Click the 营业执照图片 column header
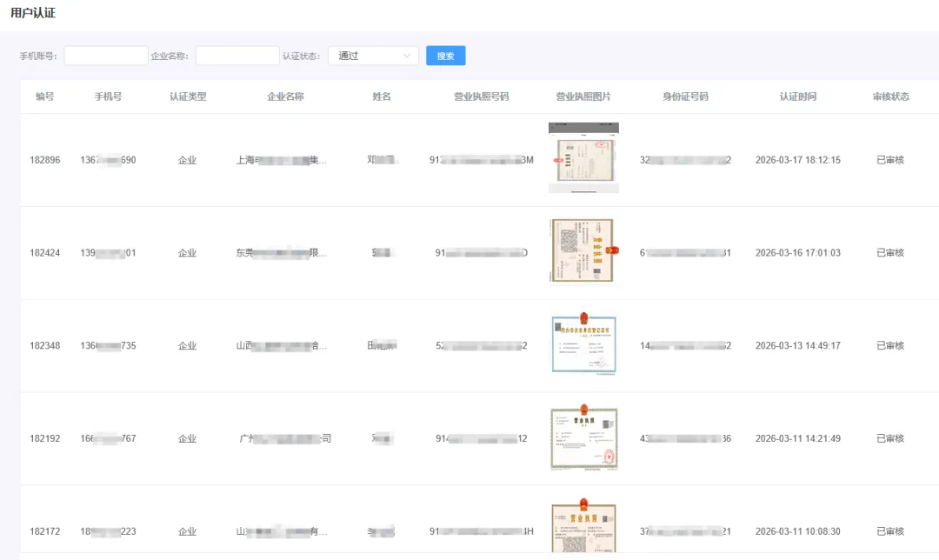The height and width of the screenshot is (560, 939). [x=583, y=97]
